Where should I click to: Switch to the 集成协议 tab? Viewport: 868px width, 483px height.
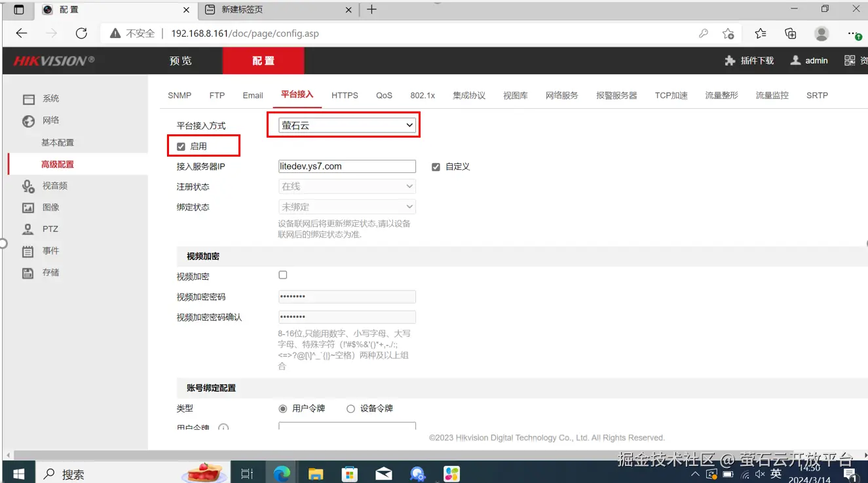coord(469,96)
